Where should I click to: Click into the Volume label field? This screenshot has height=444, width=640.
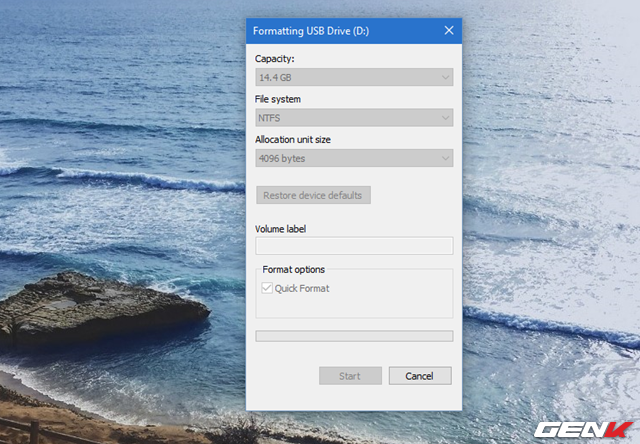point(354,246)
